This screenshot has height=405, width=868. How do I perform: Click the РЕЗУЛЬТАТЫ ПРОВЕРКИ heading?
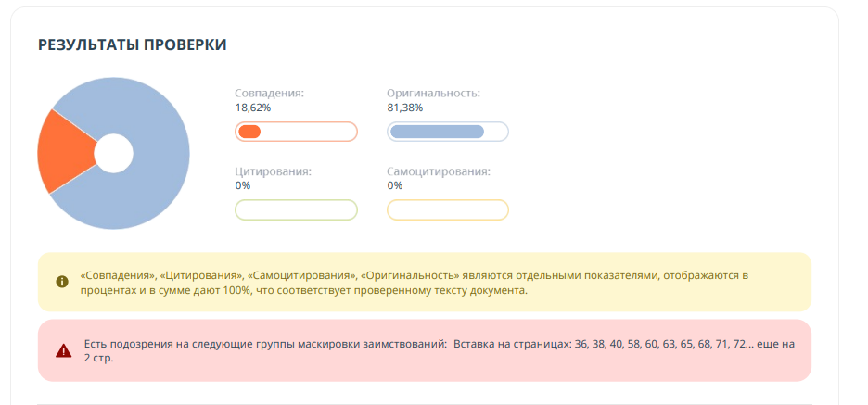click(133, 44)
